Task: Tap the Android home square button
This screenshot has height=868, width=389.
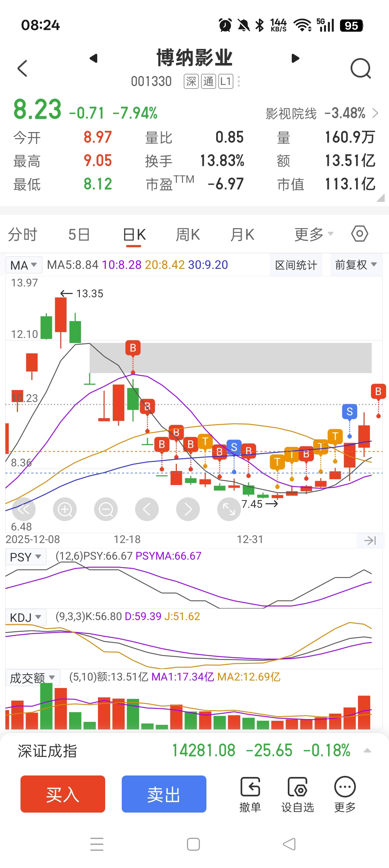Action: pos(193,844)
